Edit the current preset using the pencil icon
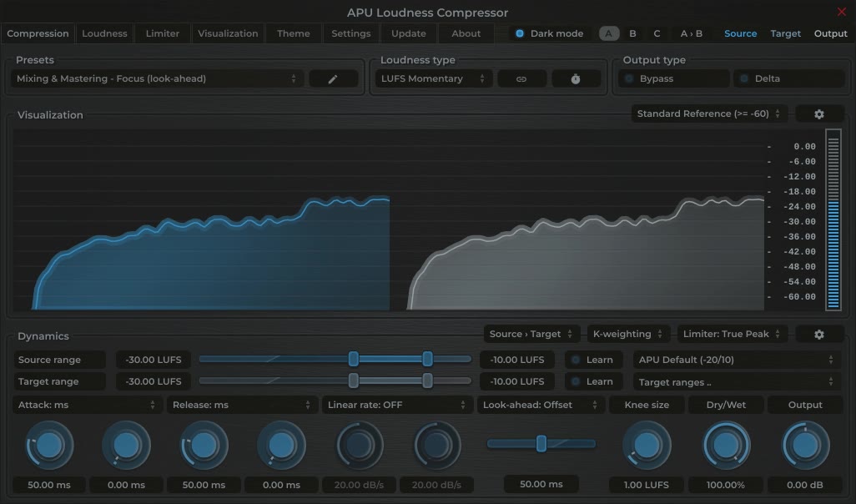The width and height of the screenshot is (856, 504). [x=333, y=78]
